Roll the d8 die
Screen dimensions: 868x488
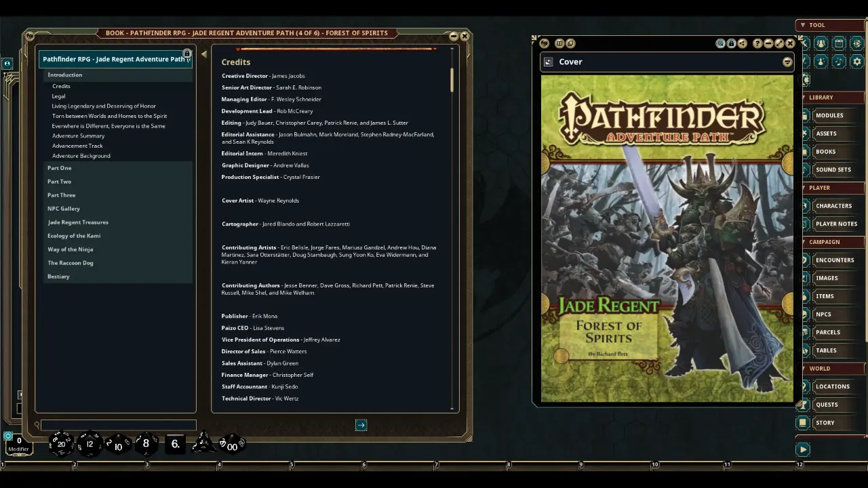point(146,444)
